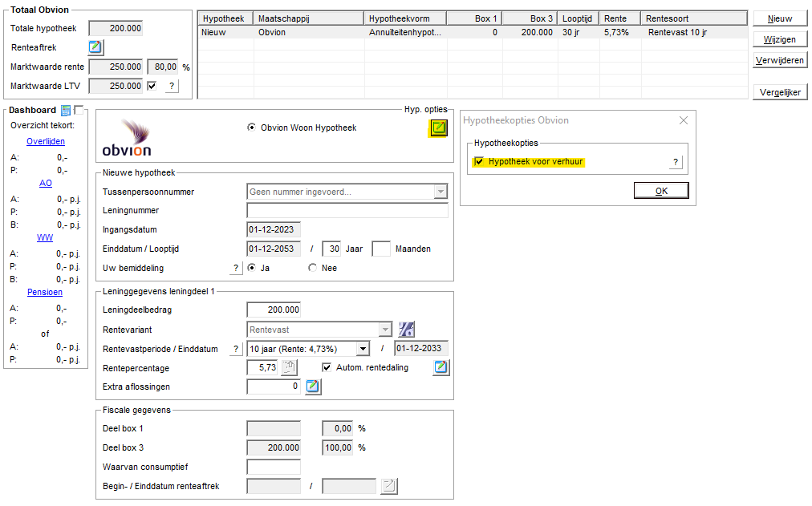This screenshot has height=506, width=812.
Task: Click the Looptijd Jaar field showing 30
Action: (x=331, y=249)
